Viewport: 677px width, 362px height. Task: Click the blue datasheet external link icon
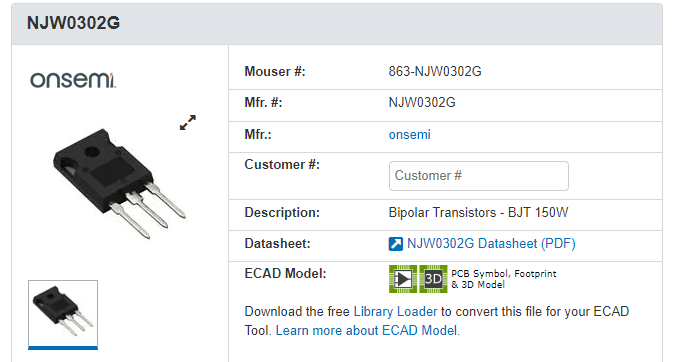(x=395, y=244)
